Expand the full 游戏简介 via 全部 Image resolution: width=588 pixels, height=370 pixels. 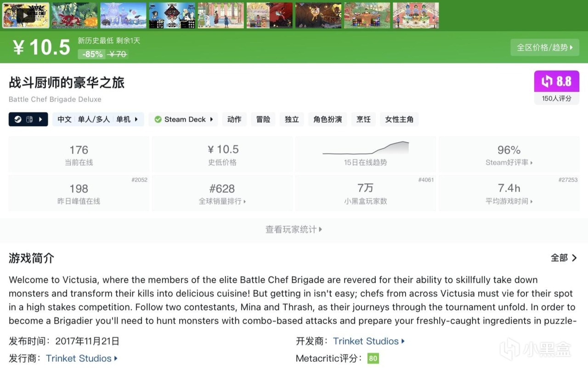point(564,258)
